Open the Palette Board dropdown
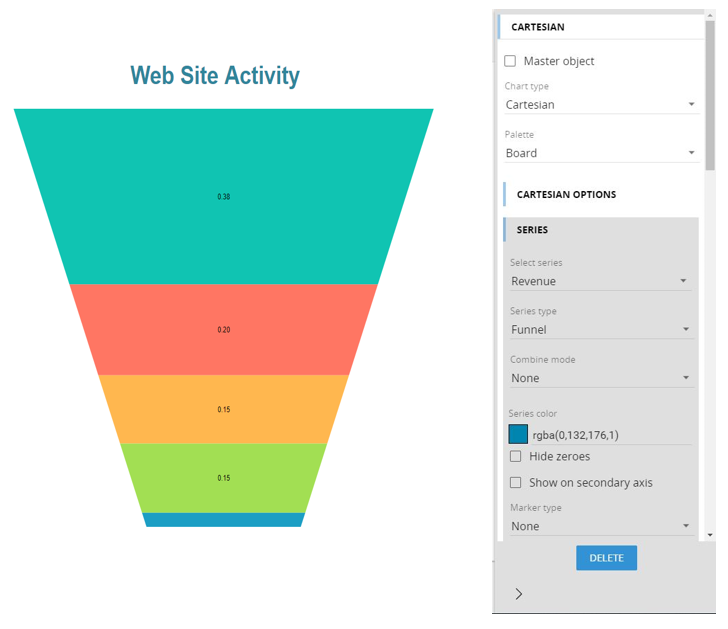 coord(600,153)
